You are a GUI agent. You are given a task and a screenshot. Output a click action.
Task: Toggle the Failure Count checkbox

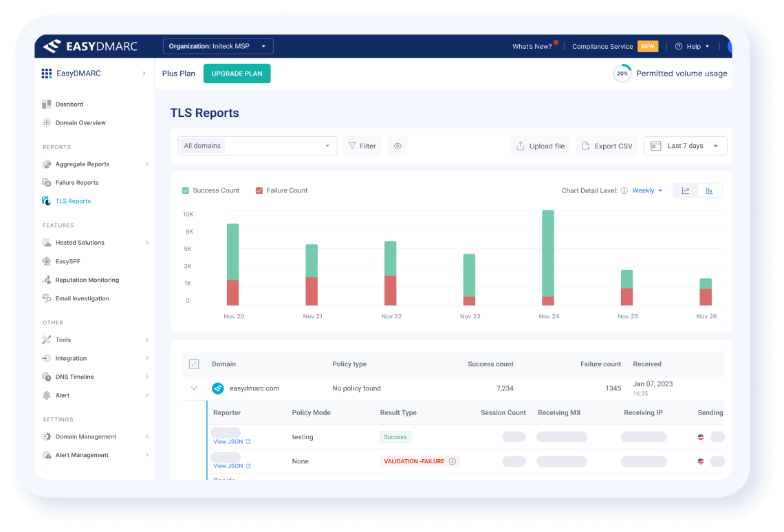coord(259,190)
